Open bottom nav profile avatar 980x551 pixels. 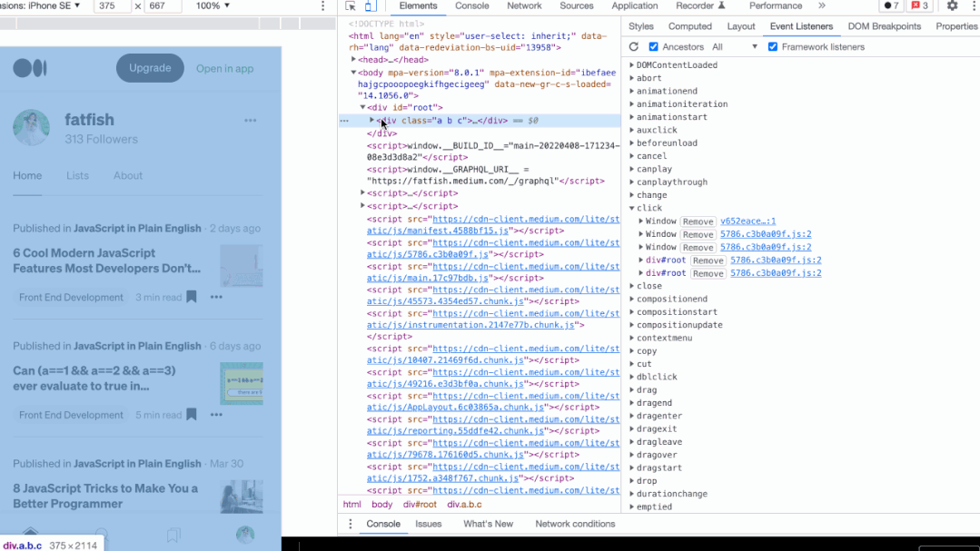coord(245,535)
